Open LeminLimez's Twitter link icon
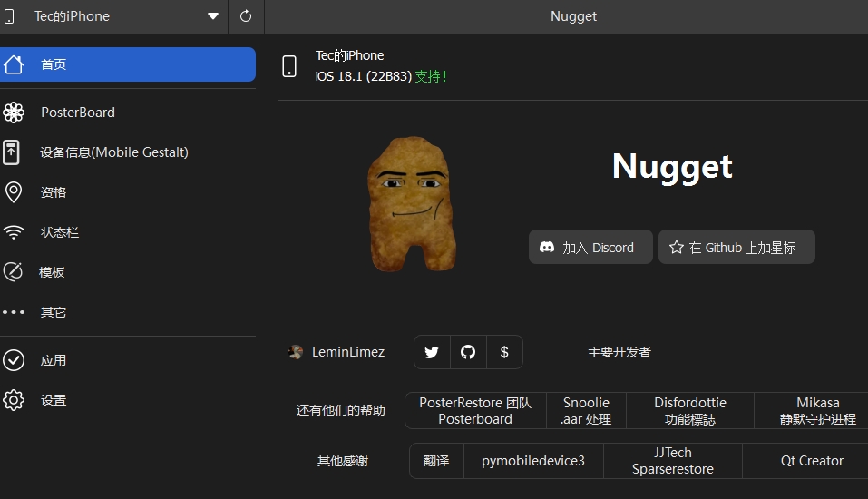This screenshot has height=499, width=868. click(x=432, y=352)
